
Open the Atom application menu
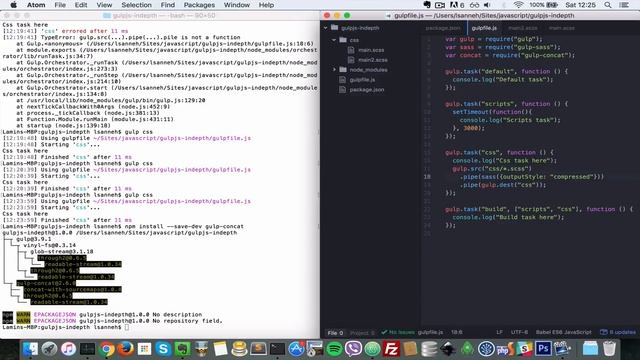pos(36,5)
